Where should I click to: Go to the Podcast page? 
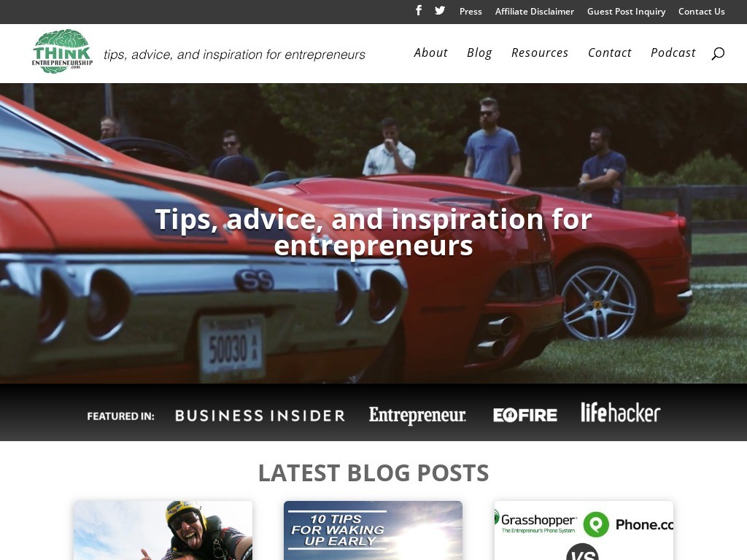673,52
